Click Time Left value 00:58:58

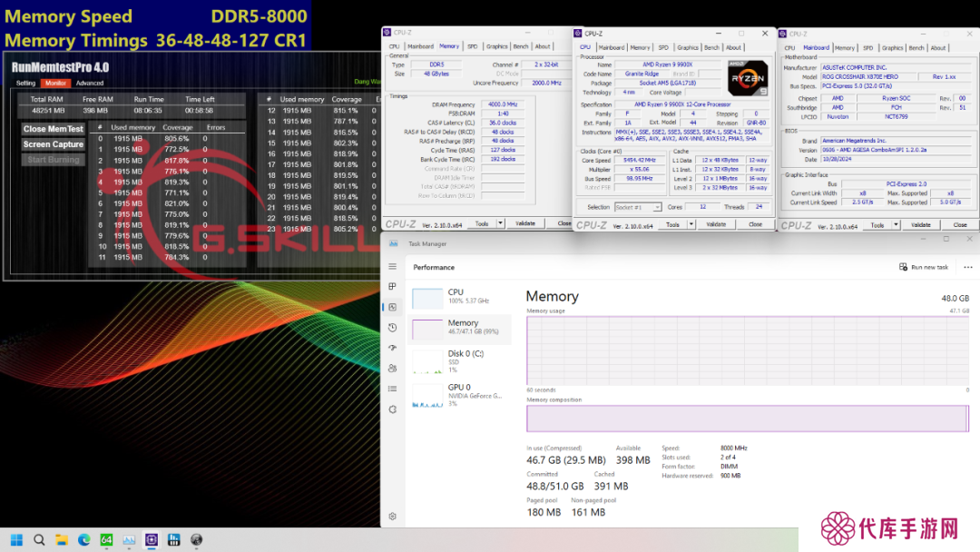click(x=200, y=110)
